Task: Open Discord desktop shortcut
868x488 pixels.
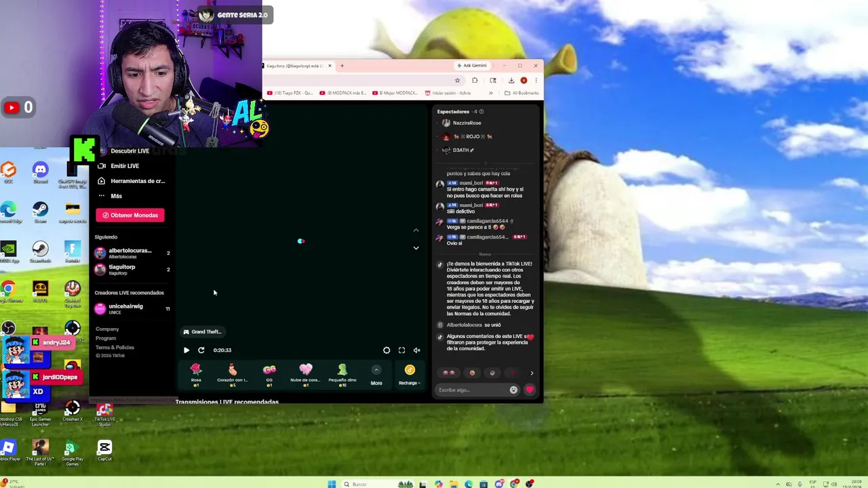Action: 40,172
